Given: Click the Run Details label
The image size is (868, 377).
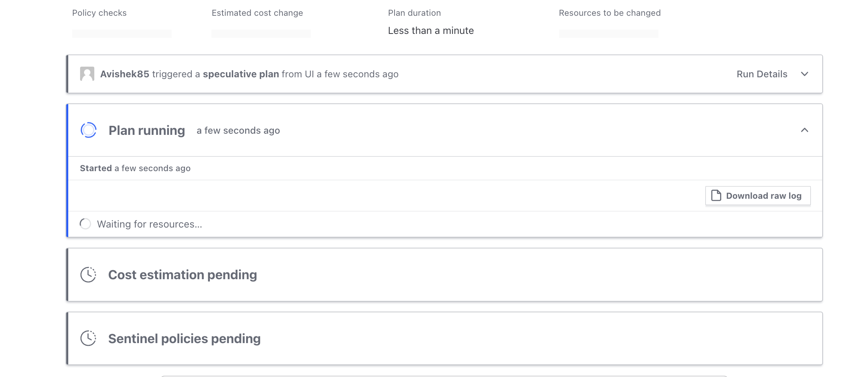Looking at the screenshot, I should [761, 74].
